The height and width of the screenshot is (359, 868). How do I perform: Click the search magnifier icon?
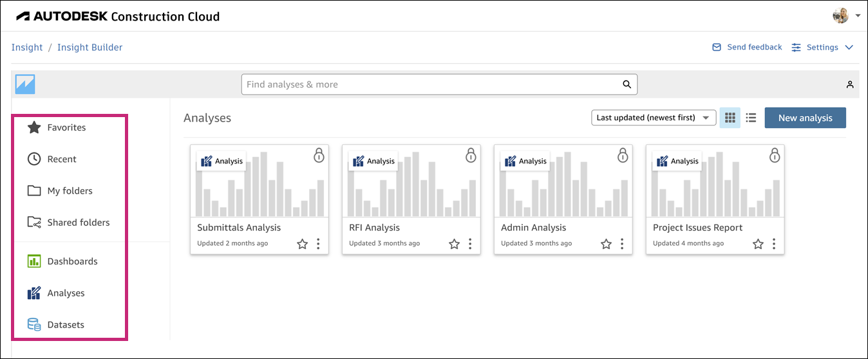click(627, 84)
